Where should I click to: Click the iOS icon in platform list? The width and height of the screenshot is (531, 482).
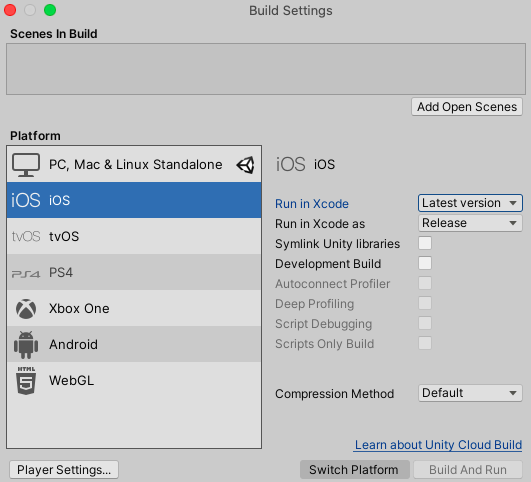pyautogui.click(x=26, y=200)
